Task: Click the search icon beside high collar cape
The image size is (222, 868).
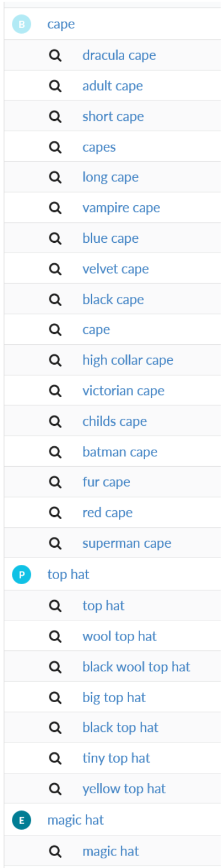Action: [x=55, y=360]
